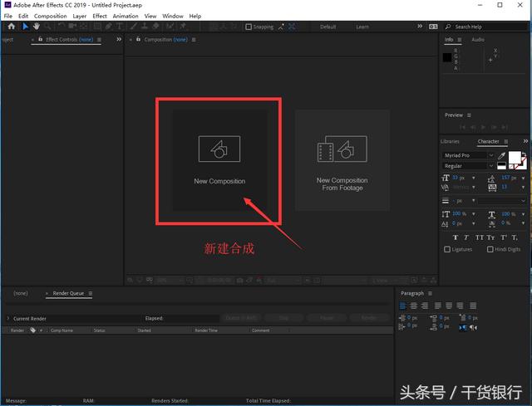Switch to the Render Queue tab
The image size is (532, 406).
(68, 293)
